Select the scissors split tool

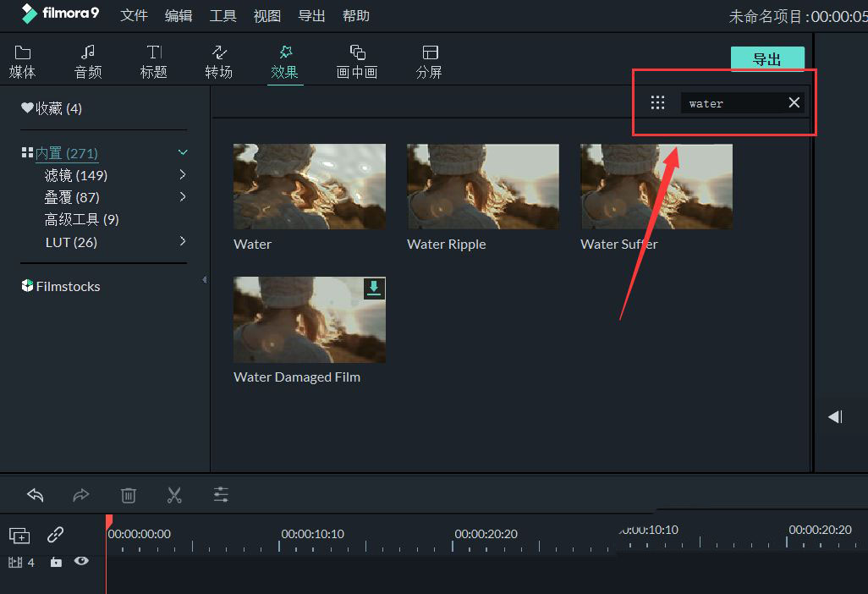174,495
